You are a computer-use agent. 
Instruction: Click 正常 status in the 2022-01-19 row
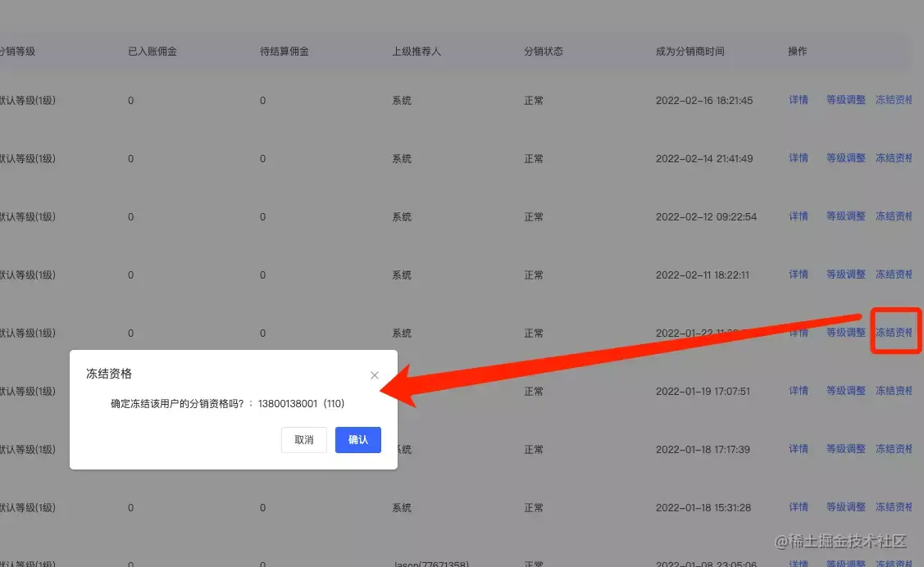tap(534, 392)
